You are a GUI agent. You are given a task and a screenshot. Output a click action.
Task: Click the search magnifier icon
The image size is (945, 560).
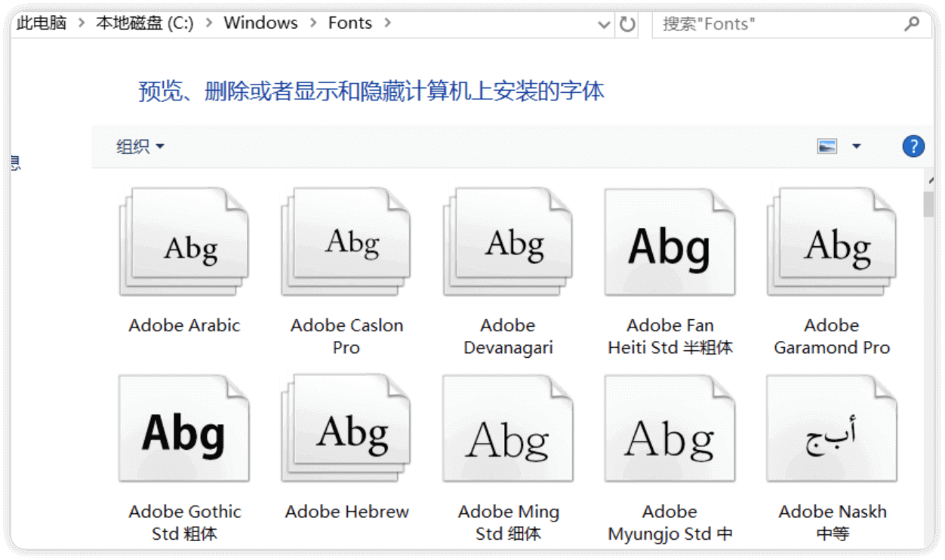[x=912, y=23]
